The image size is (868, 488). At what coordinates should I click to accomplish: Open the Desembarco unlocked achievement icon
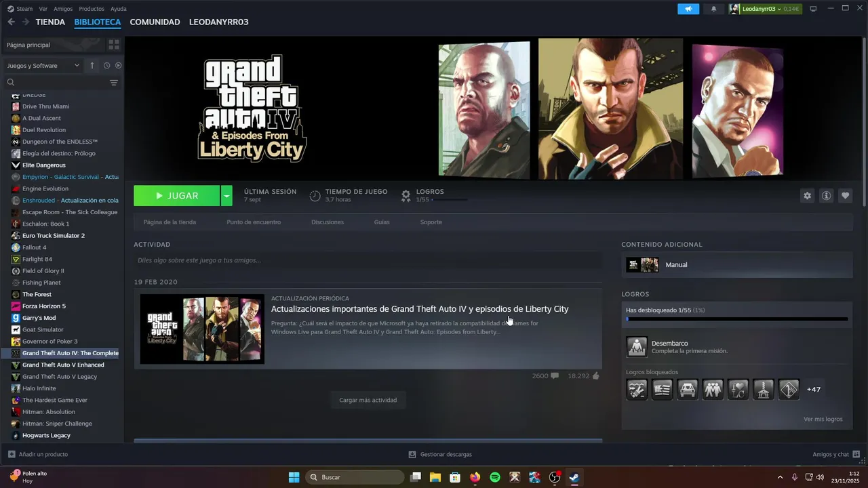point(637,346)
